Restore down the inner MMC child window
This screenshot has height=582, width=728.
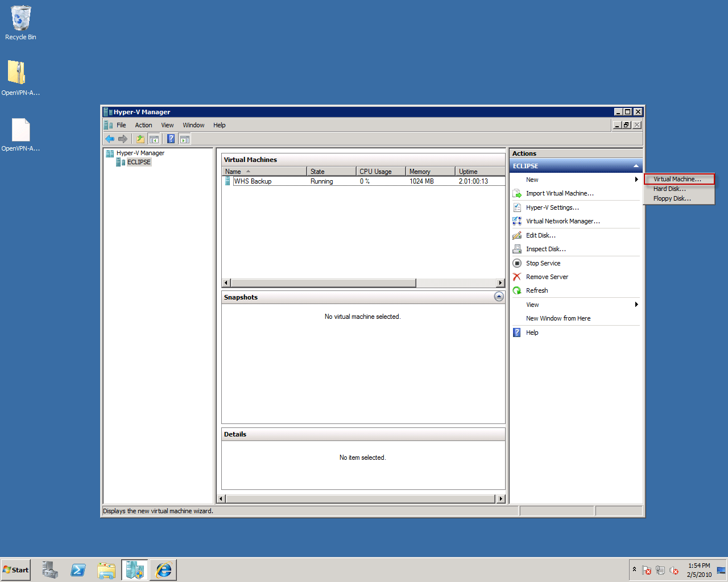pos(627,125)
